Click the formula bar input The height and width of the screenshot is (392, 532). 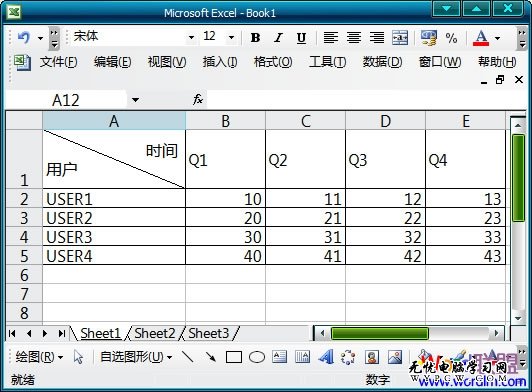tap(366, 100)
